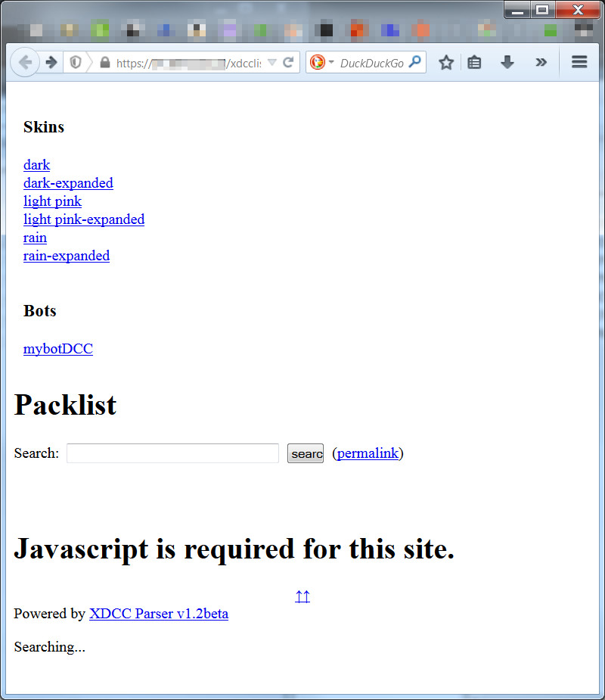Select the dark-expanded skin link

coord(68,183)
